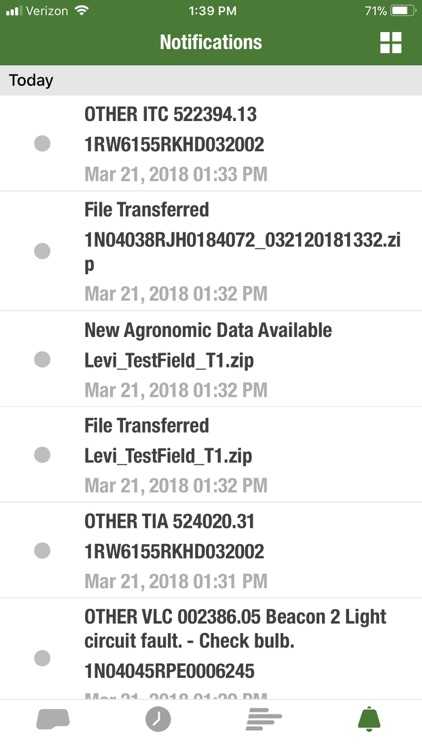Tap the green bell notifications tab
422x750 pixels.
point(369,719)
